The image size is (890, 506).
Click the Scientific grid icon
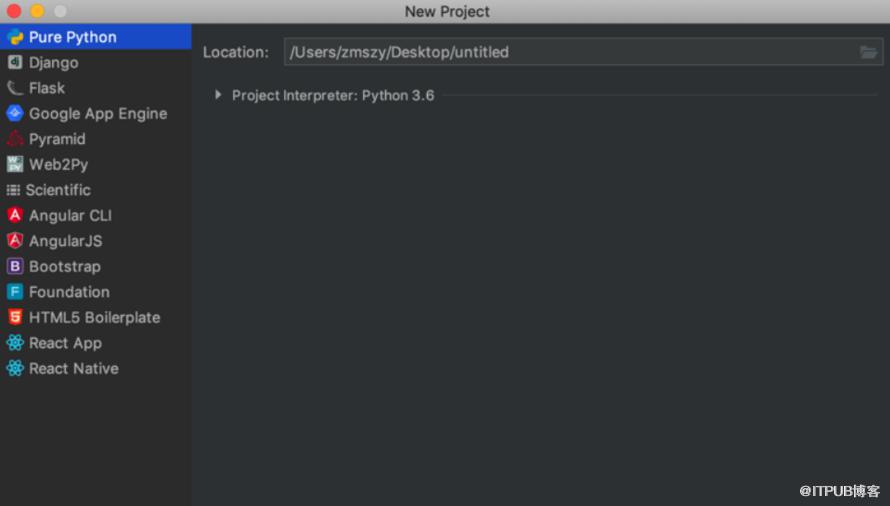point(13,190)
